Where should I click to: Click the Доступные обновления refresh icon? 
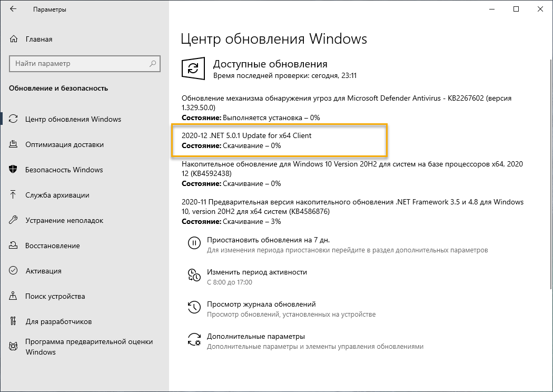(x=193, y=68)
